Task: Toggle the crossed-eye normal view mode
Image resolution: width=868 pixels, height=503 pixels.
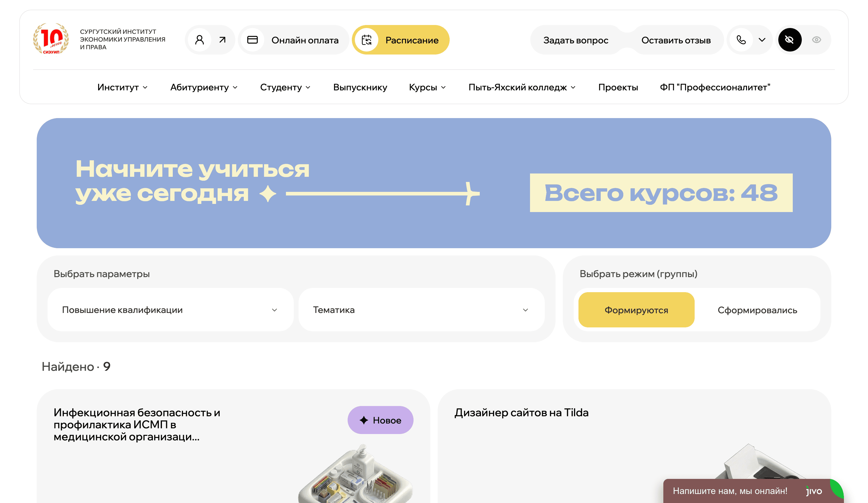Action: pyautogui.click(x=790, y=40)
